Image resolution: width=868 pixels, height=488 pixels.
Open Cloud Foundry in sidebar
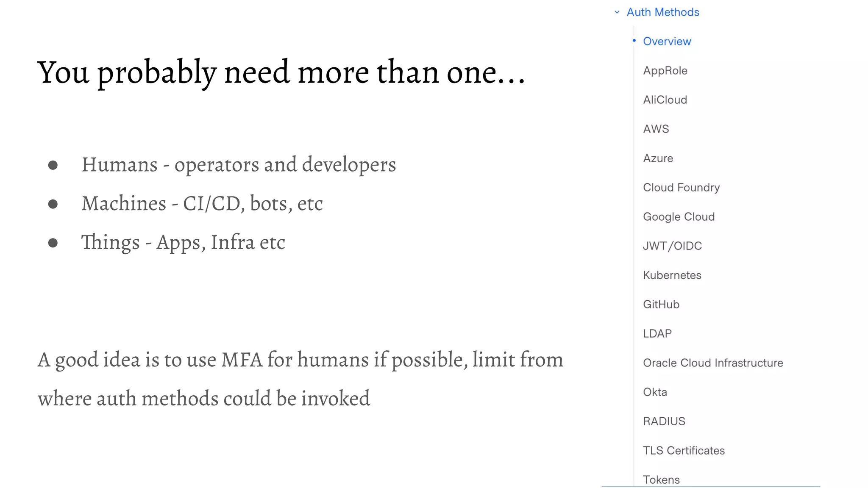pyautogui.click(x=682, y=188)
